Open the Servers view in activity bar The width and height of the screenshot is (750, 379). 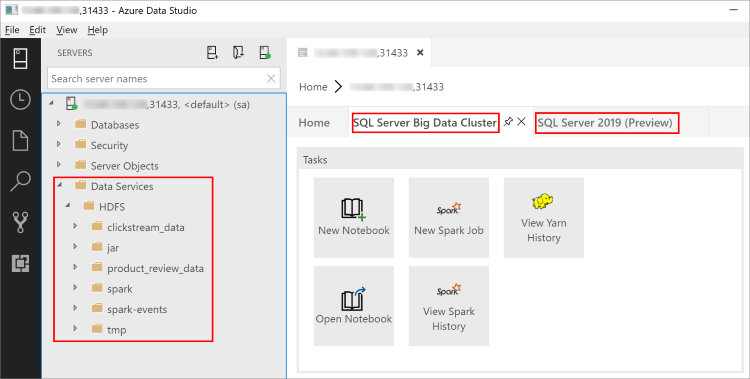(x=20, y=58)
